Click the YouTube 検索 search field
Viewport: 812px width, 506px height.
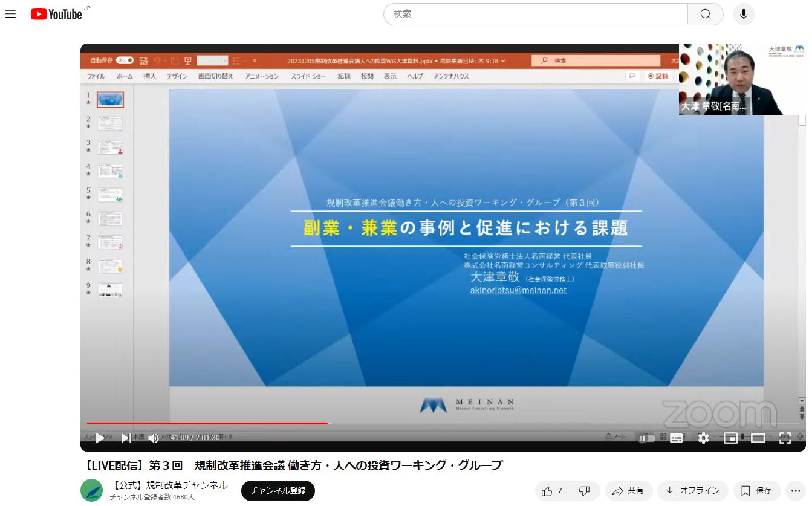[536, 14]
